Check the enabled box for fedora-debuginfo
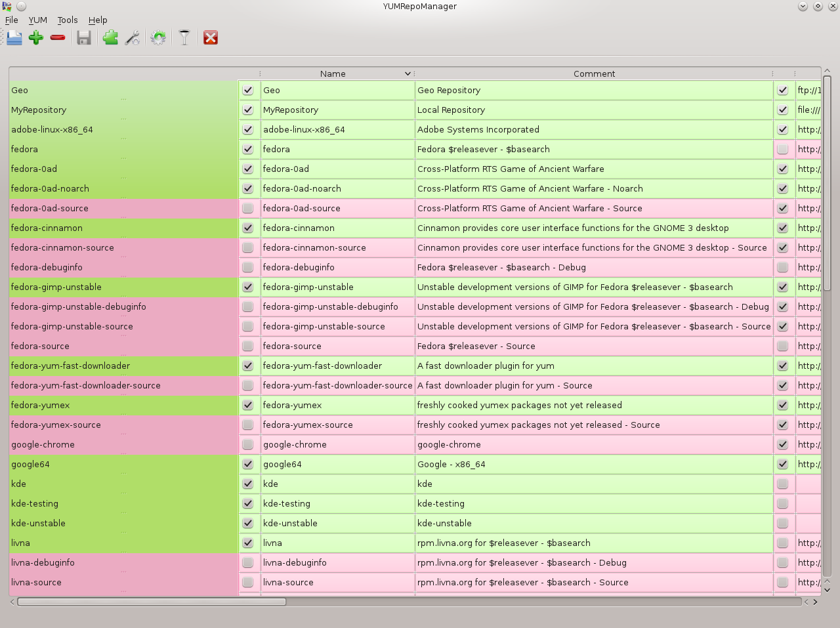This screenshot has width=840, height=628. pos(247,267)
